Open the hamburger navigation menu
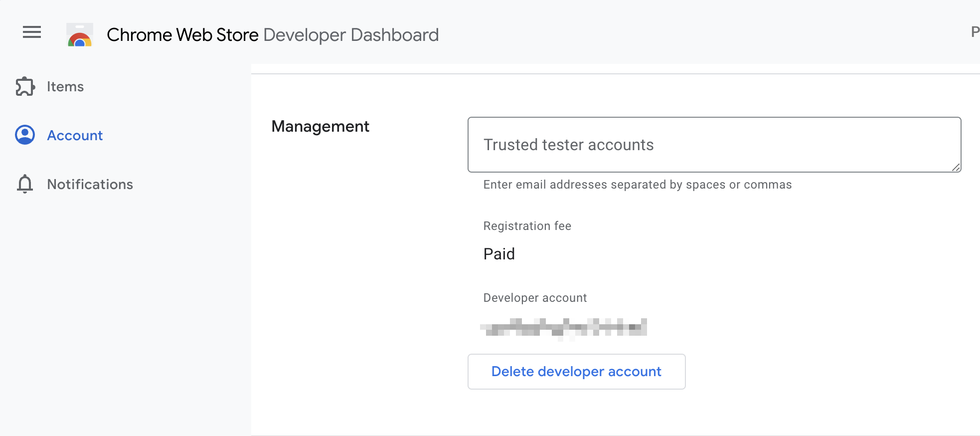This screenshot has width=980, height=436. click(x=32, y=32)
